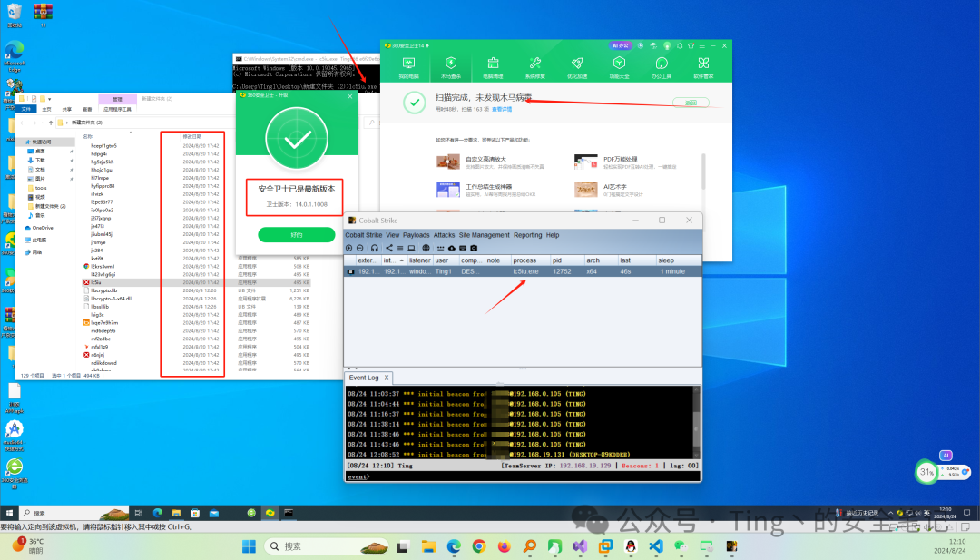Select lc5iu file in Explorer list
Image resolution: width=980 pixels, height=560 pixels.
(97, 282)
